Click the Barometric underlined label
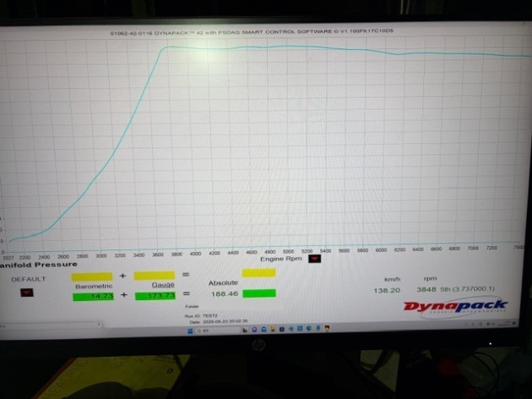 tap(92, 286)
